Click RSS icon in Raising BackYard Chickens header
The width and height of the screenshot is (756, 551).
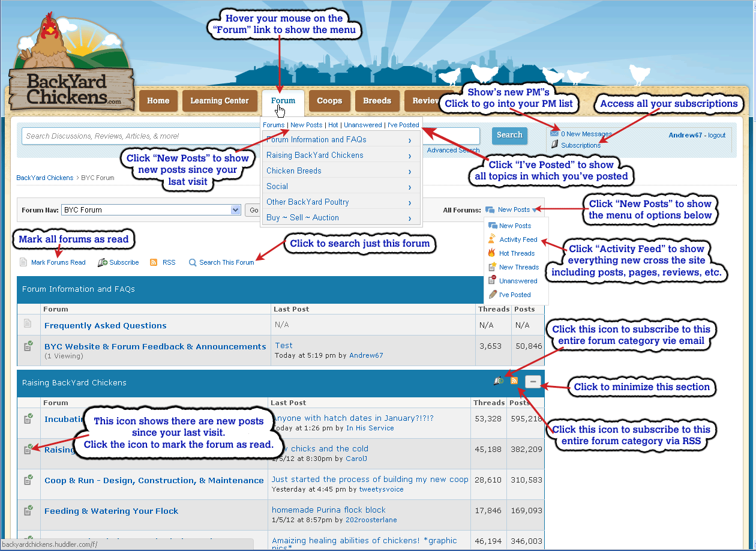click(x=514, y=381)
